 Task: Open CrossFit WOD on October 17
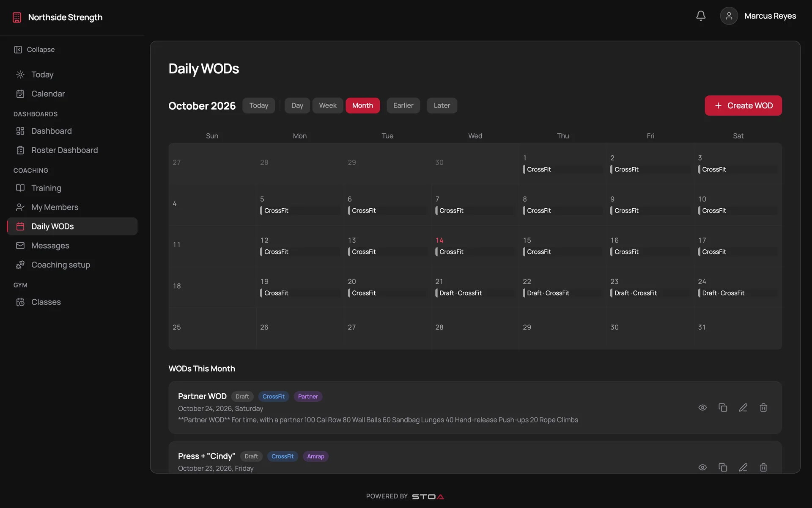point(738,252)
